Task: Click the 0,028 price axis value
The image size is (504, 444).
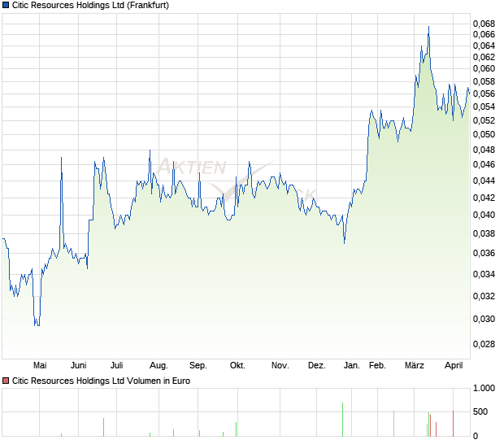Action: tap(484, 344)
